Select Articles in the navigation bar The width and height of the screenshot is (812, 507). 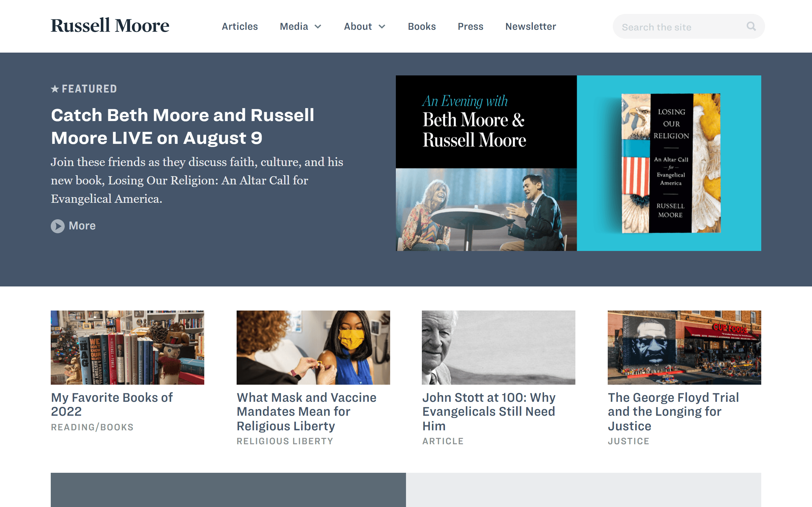(239, 26)
